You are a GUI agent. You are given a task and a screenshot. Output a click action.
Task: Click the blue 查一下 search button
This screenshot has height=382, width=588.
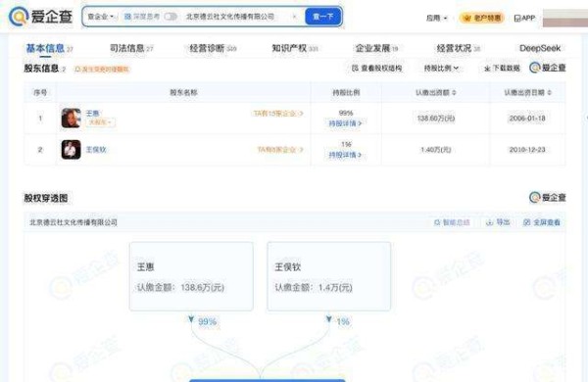coord(322,17)
